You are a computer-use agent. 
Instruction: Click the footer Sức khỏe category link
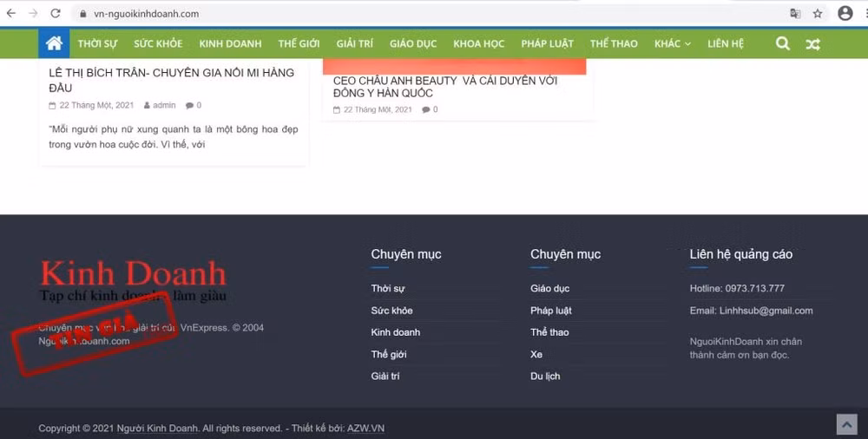(392, 311)
